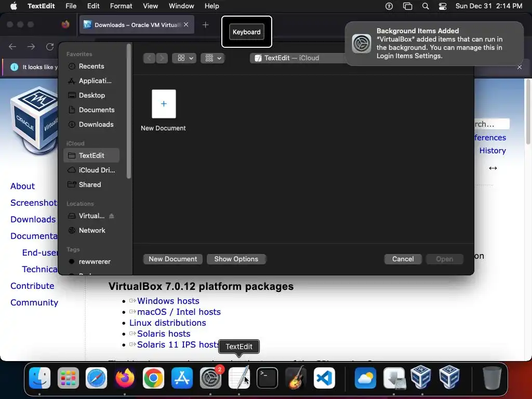Select the Downloads – Oracle VM VirtualBox tab
Viewport: 532px width, 399px height.
coord(137,25)
